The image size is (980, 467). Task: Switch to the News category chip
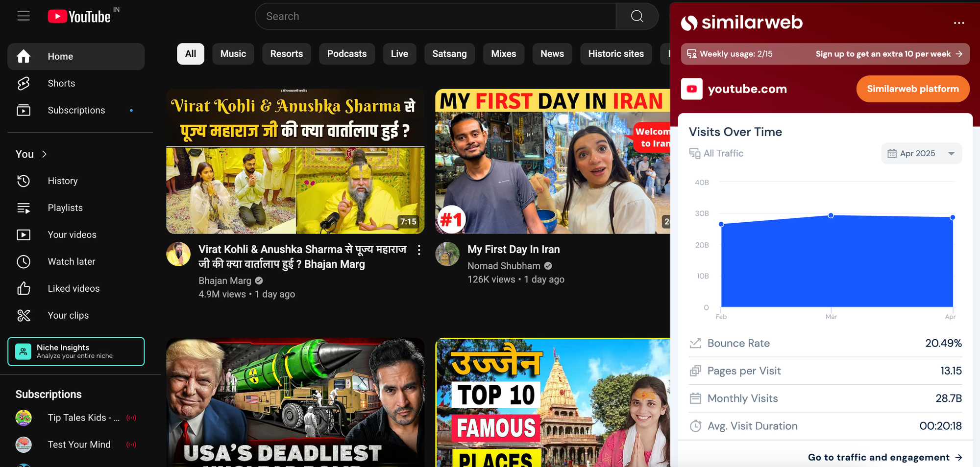pyautogui.click(x=552, y=54)
